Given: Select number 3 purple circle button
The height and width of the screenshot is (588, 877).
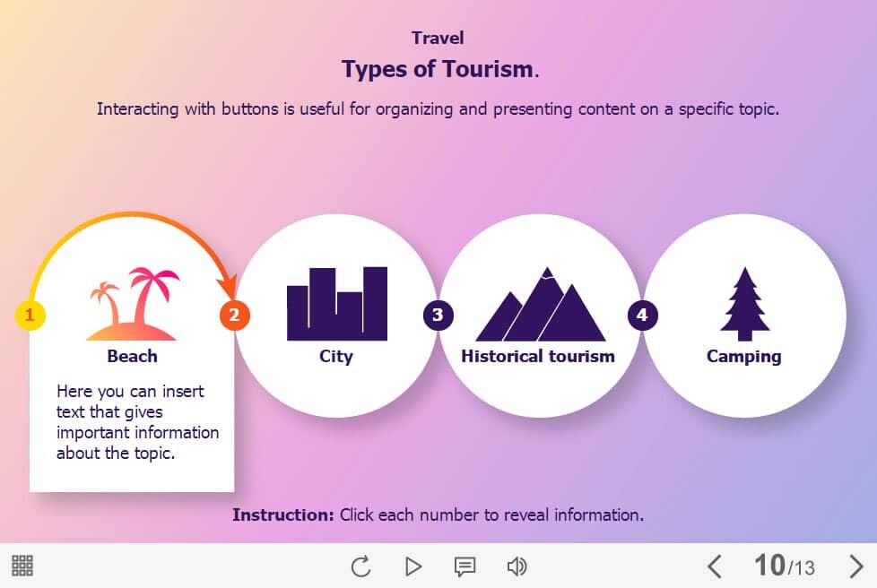Looking at the screenshot, I should pos(438,315).
